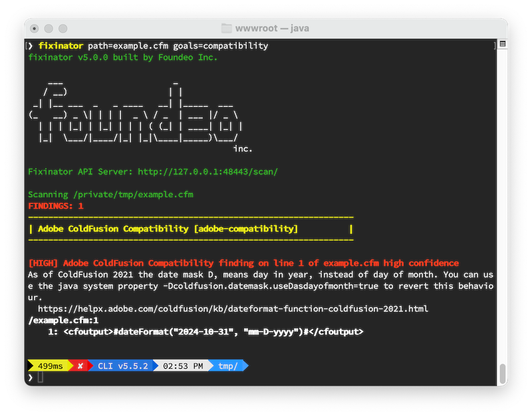
Task: Click the "-Dcoldfusion.datemask.useDasdayofmonth=true" property text
Action: click(271, 286)
